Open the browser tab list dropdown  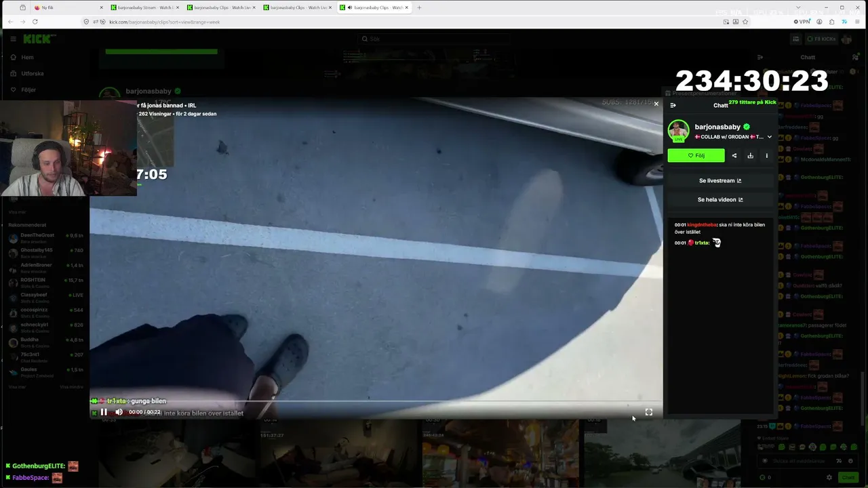[798, 7]
